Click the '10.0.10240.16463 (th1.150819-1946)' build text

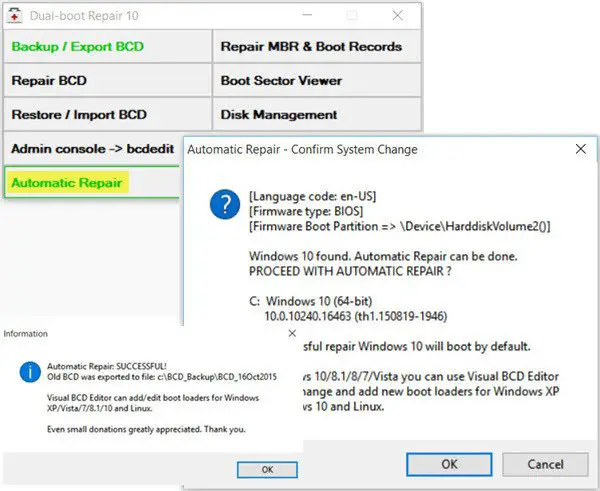click(356, 316)
